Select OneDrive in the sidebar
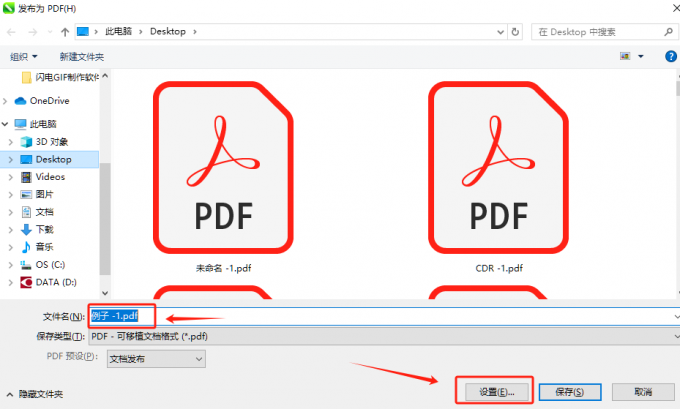 42,101
